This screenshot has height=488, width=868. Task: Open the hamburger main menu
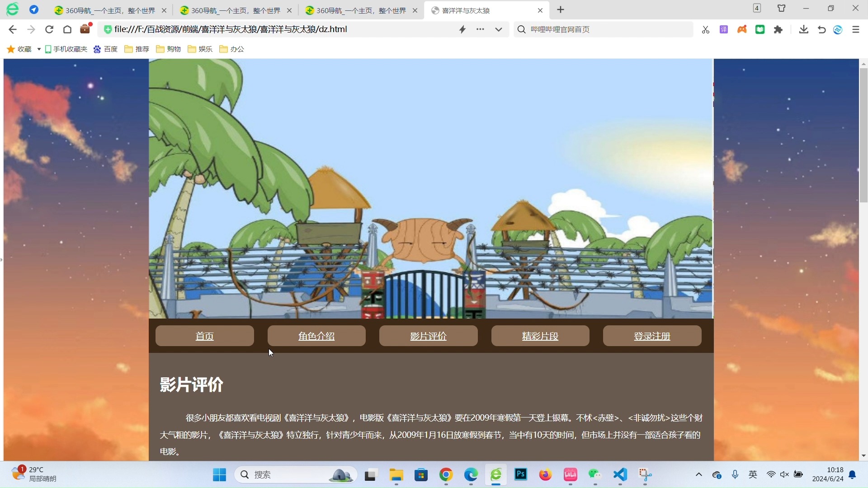point(856,29)
